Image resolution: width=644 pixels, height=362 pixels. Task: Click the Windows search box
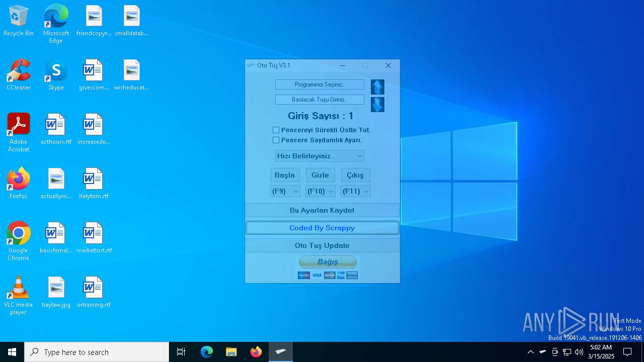point(97,352)
